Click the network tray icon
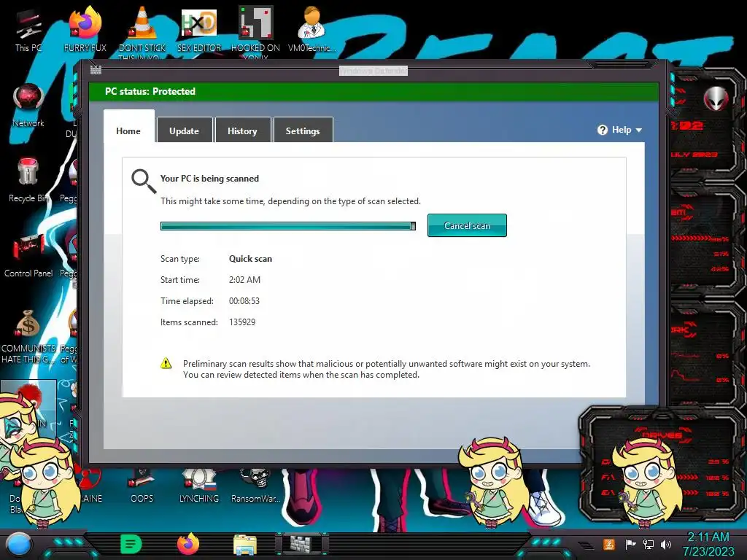This screenshot has width=747, height=560. click(x=649, y=544)
